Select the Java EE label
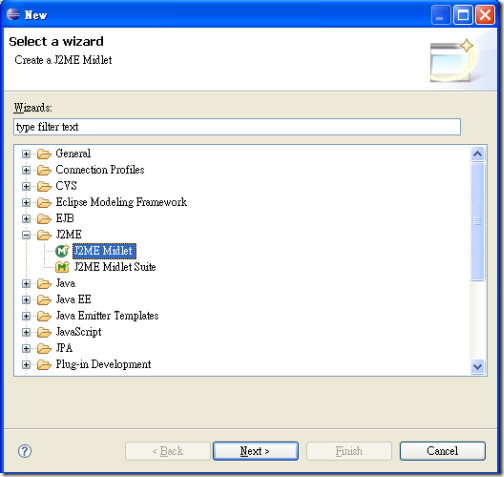The image size is (504, 477). [73, 300]
